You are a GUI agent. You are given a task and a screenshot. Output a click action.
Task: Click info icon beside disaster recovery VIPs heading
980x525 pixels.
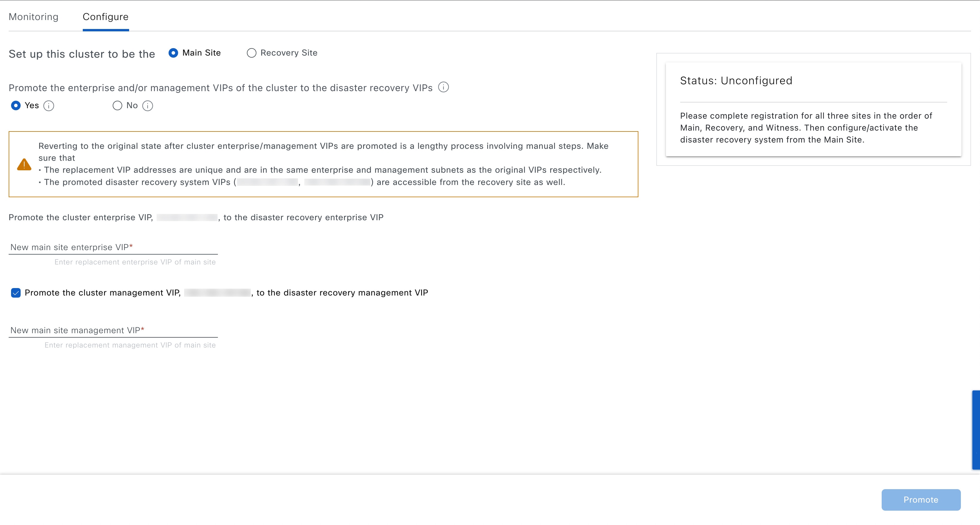point(443,88)
